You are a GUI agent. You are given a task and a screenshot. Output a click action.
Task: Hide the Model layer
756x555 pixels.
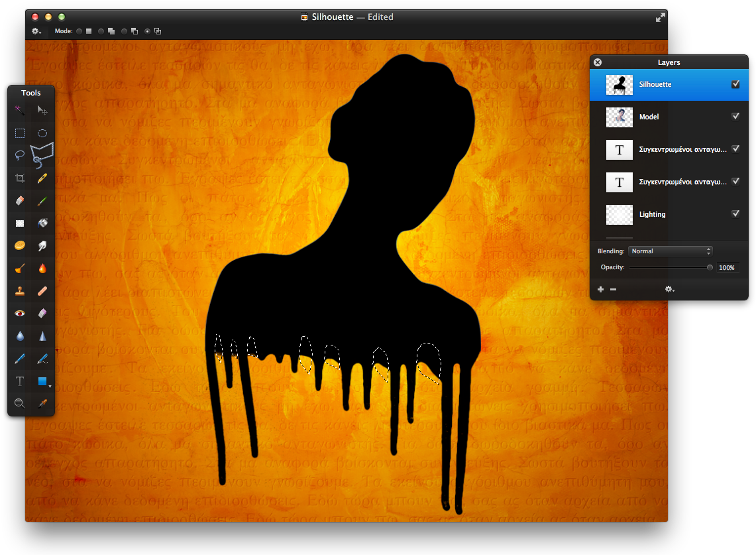click(x=735, y=115)
